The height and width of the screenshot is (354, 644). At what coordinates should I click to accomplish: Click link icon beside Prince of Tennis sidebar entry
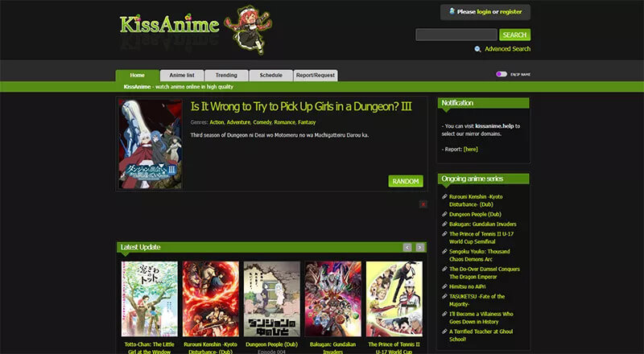click(444, 233)
